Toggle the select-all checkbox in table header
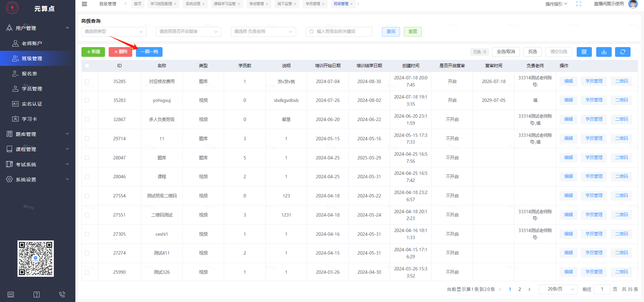This screenshot has height=302, width=644. pos(87,66)
